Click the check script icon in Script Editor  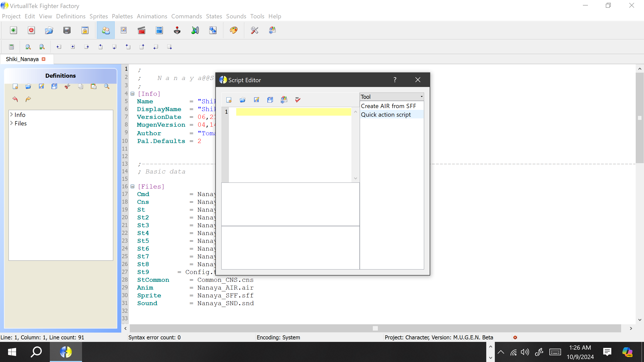298,100
